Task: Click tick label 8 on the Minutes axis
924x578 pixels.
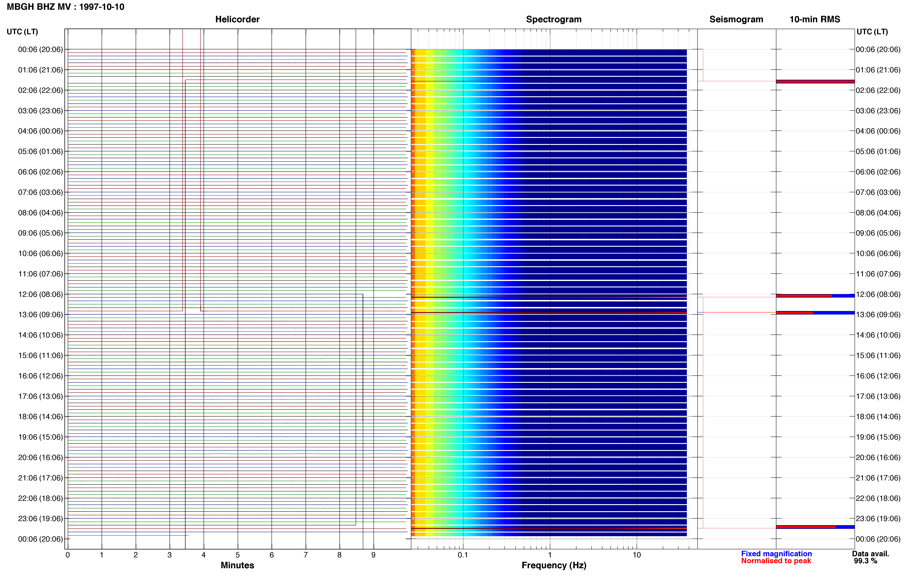Action: 339,555
